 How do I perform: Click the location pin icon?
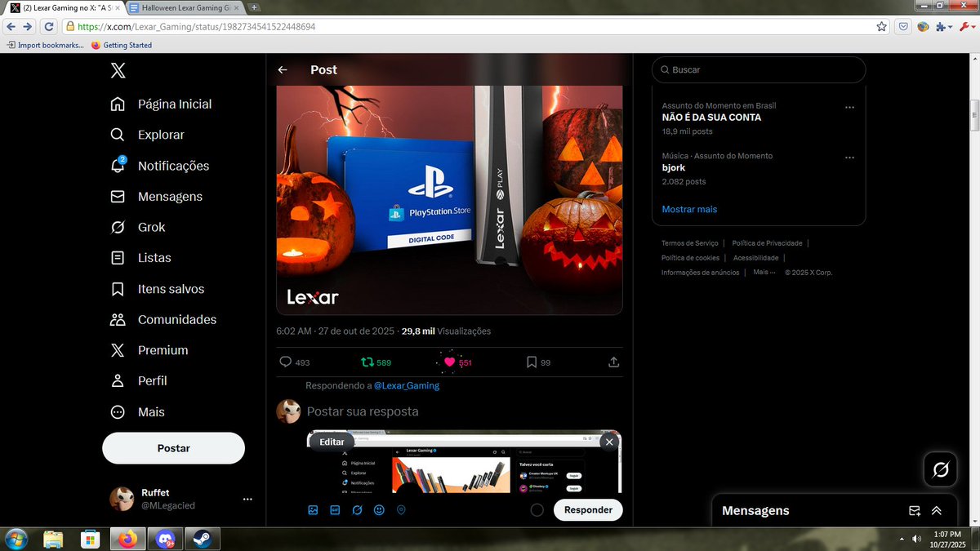pos(401,510)
